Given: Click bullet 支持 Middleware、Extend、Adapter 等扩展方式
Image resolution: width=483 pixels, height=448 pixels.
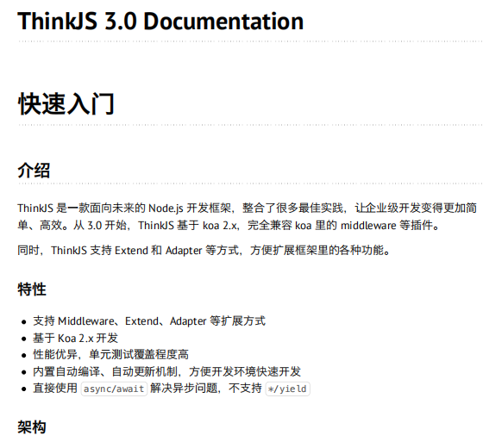Looking at the screenshot, I should [x=149, y=320].
